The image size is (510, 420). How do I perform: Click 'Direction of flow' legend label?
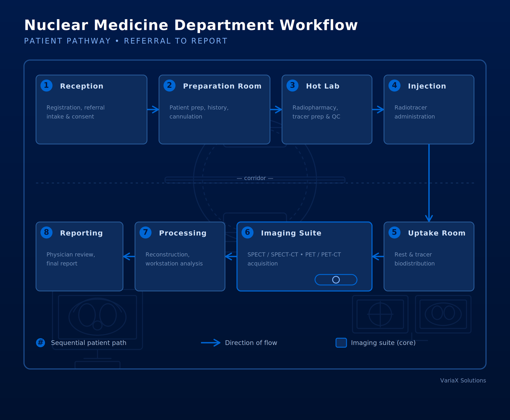tap(251, 343)
